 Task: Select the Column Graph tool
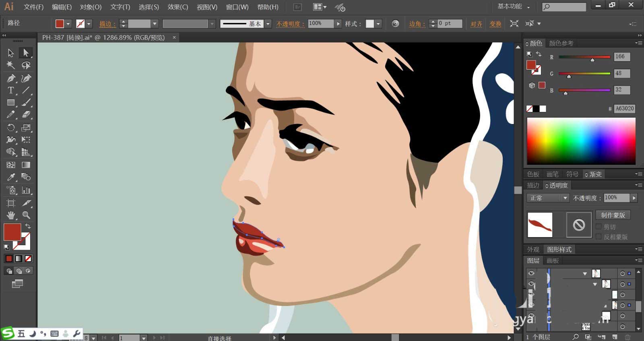pyautogui.click(x=26, y=190)
